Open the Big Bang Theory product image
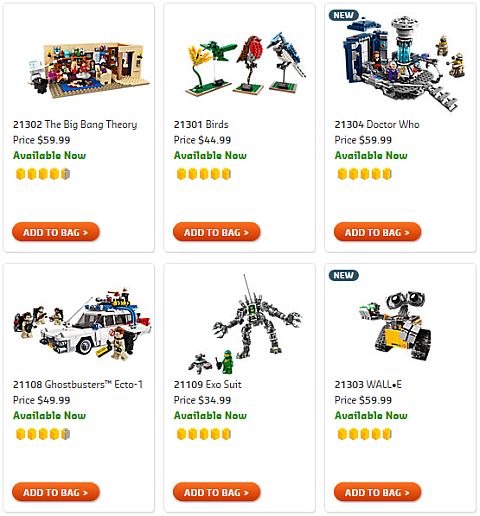The width and height of the screenshot is (480, 516). click(x=89, y=69)
